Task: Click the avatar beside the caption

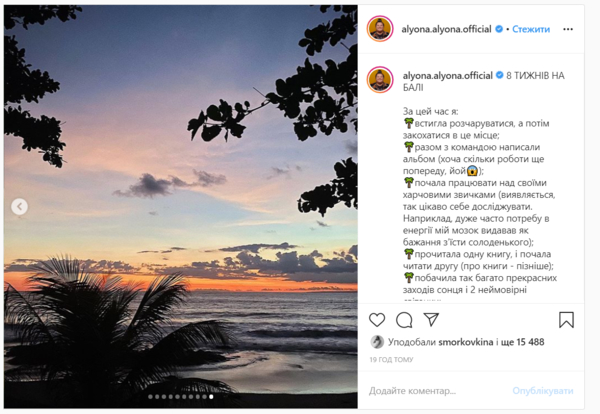Action: pyautogui.click(x=380, y=80)
